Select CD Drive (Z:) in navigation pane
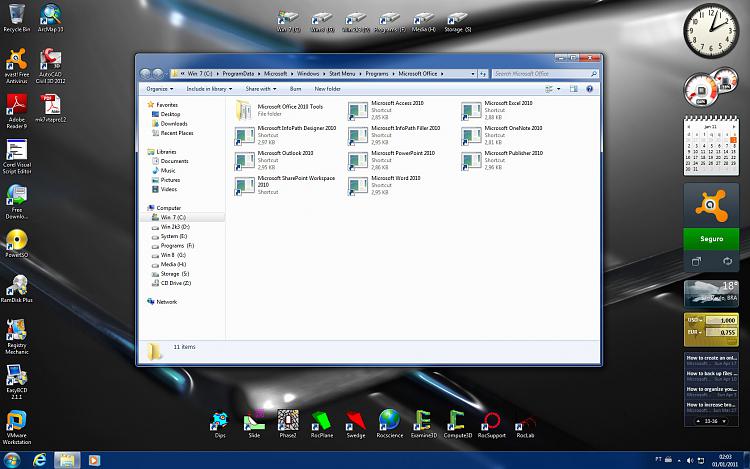Image resolution: width=750 pixels, height=469 pixels. click(x=171, y=283)
